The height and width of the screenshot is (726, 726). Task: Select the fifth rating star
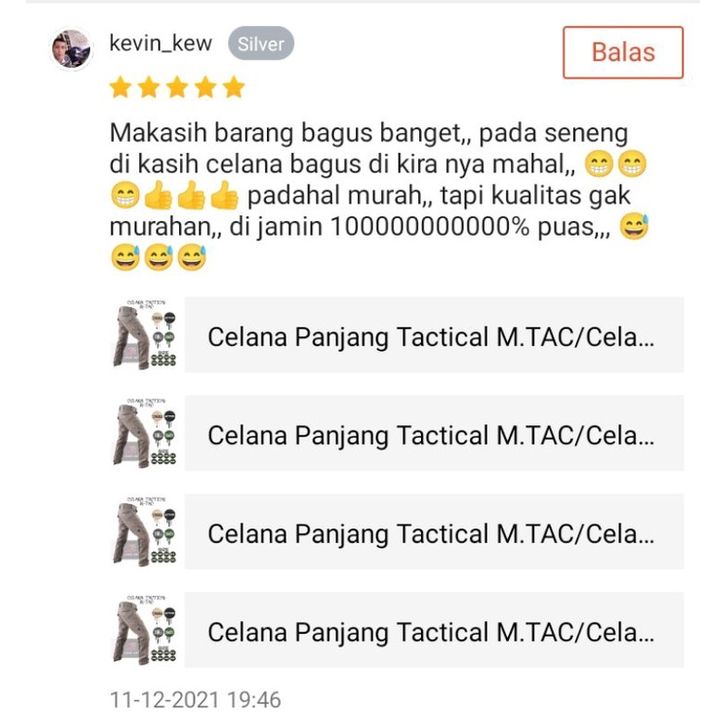234,87
